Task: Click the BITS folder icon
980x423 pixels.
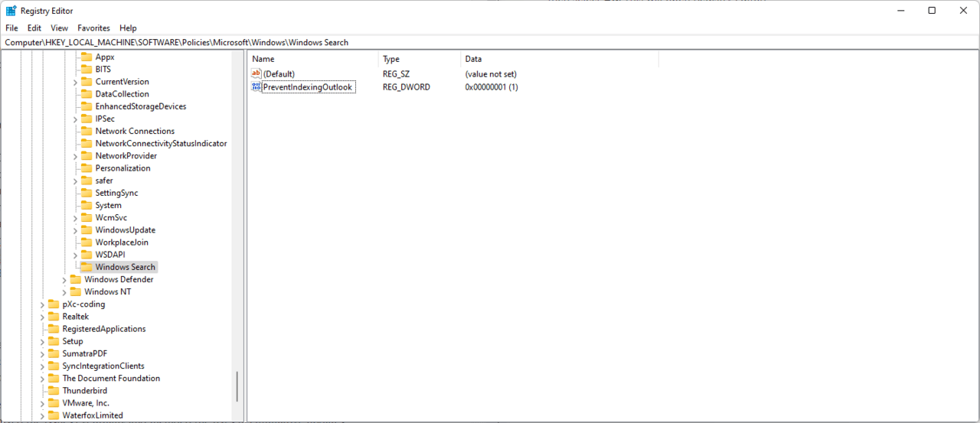Action: [86, 69]
